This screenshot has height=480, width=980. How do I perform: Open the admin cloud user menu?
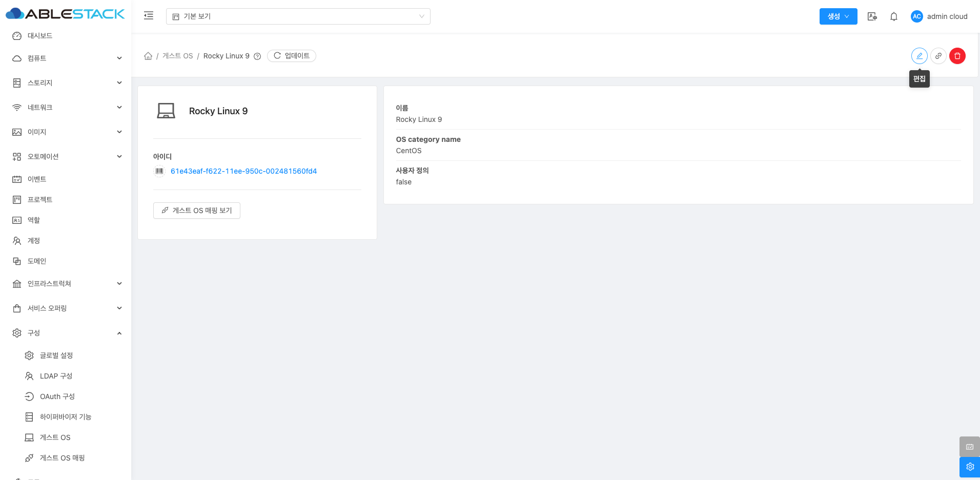[939, 16]
